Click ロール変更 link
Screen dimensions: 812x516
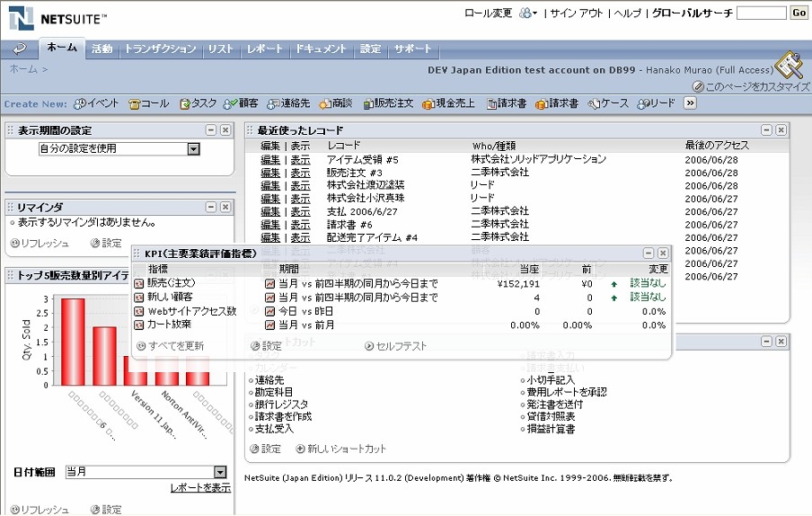(x=488, y=13)
